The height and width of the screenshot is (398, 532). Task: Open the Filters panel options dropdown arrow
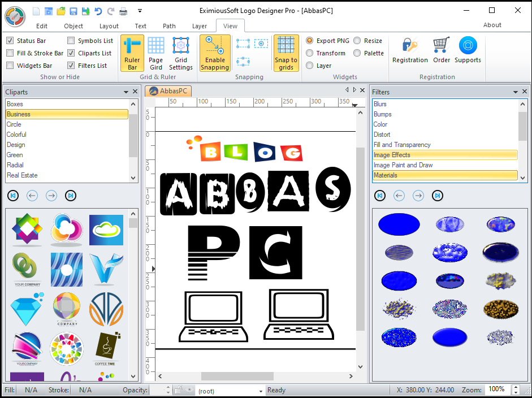pos(516,92)
